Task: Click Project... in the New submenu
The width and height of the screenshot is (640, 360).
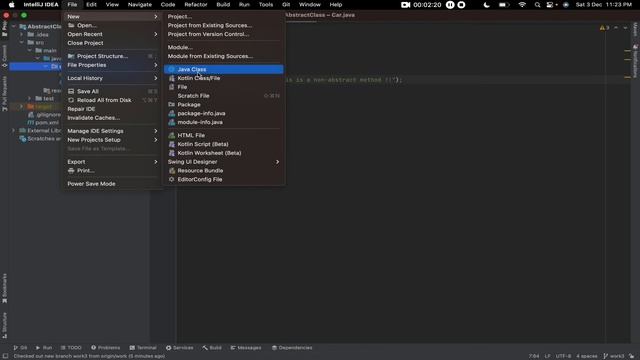Action: (x=223, y=17)
